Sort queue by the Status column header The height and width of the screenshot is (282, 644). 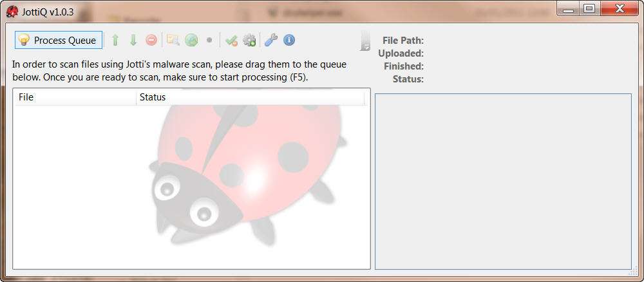(250, 97)
